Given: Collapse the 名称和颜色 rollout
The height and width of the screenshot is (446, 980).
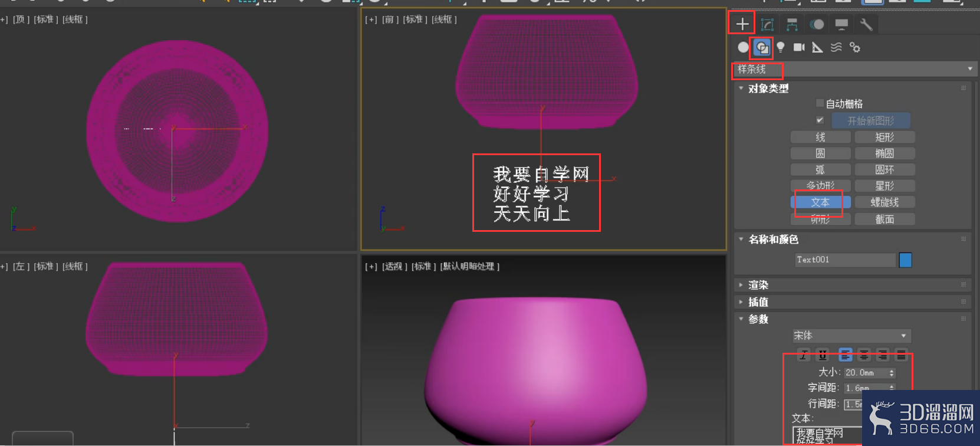Looking at the screenshot, I should [x=772, y=240].
